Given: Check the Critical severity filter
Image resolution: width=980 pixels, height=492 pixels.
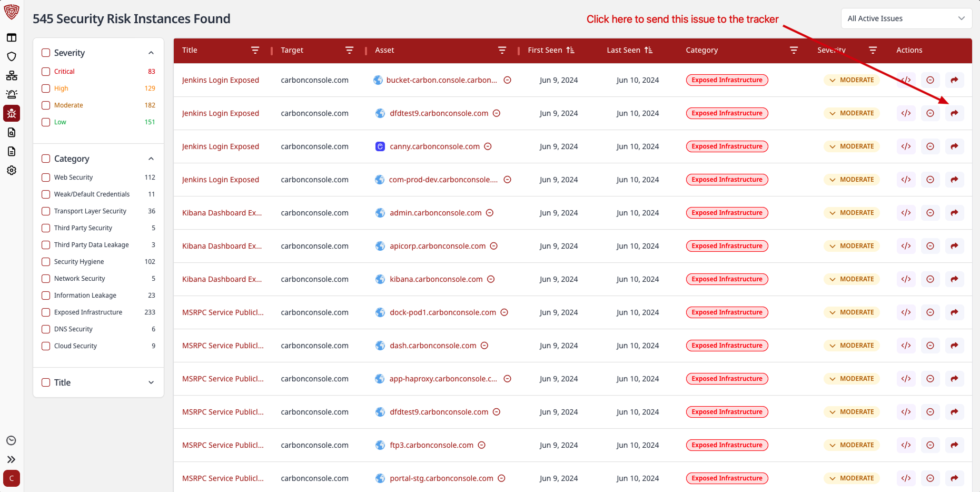Looking at the screenshot, I should (46, 72).
